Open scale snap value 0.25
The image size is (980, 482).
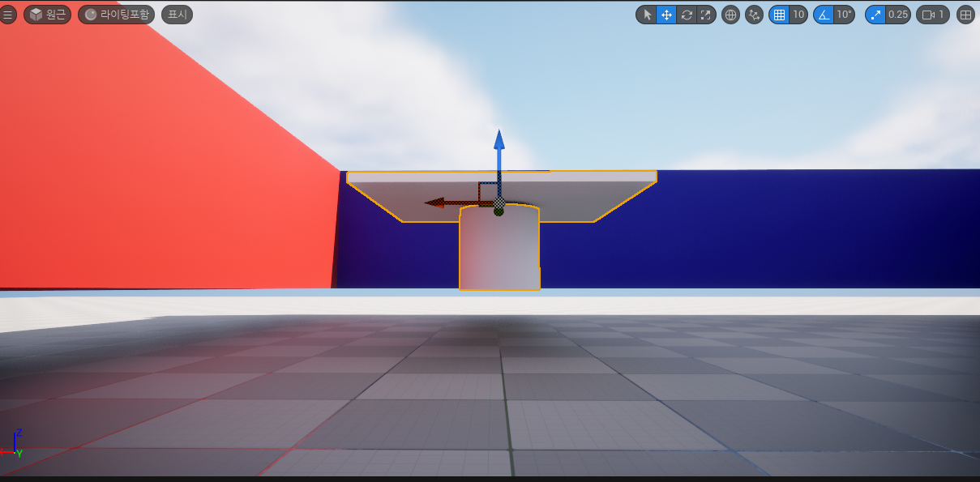[898, 15]
